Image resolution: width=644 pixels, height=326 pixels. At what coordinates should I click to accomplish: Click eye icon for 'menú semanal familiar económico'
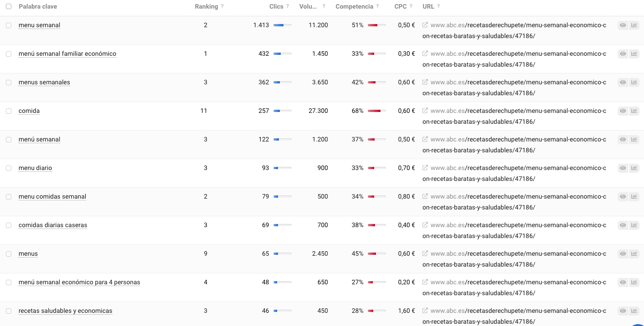coord(623,54)
